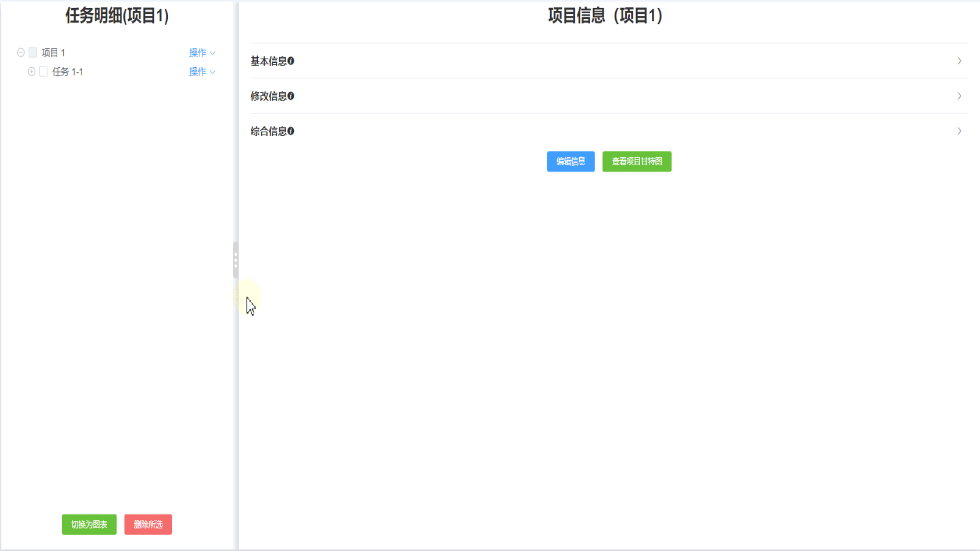980x551 pixels.
Task: Click the info icon next to 基本信息
Action: [x=291, y=61]
